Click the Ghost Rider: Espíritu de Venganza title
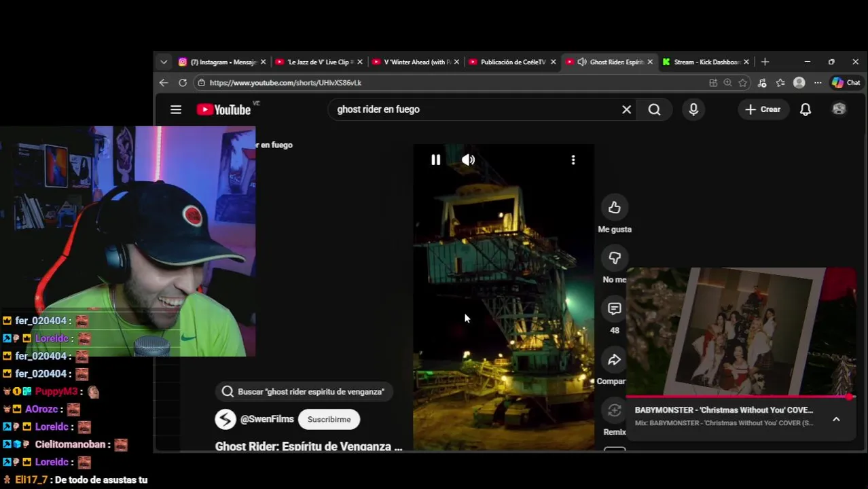 [308, 446]
